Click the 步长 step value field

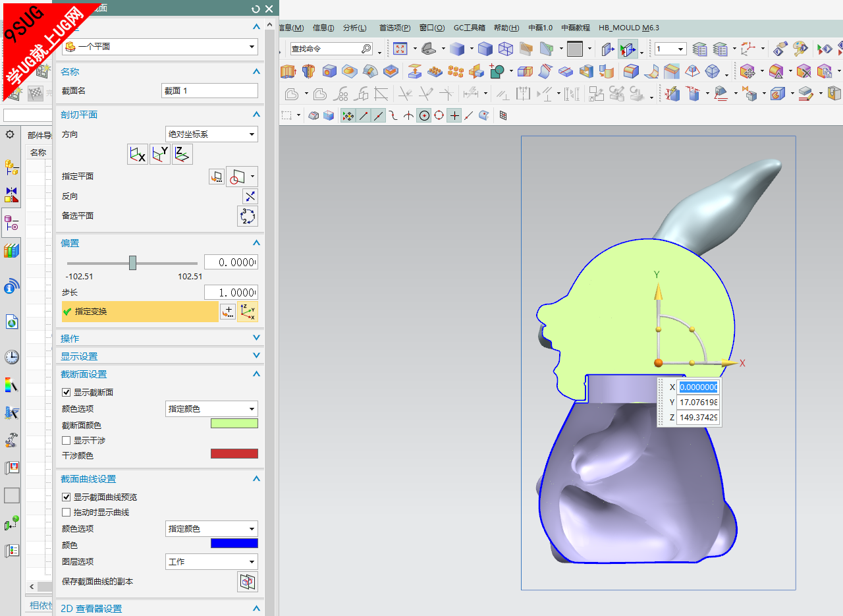[231, 293]
